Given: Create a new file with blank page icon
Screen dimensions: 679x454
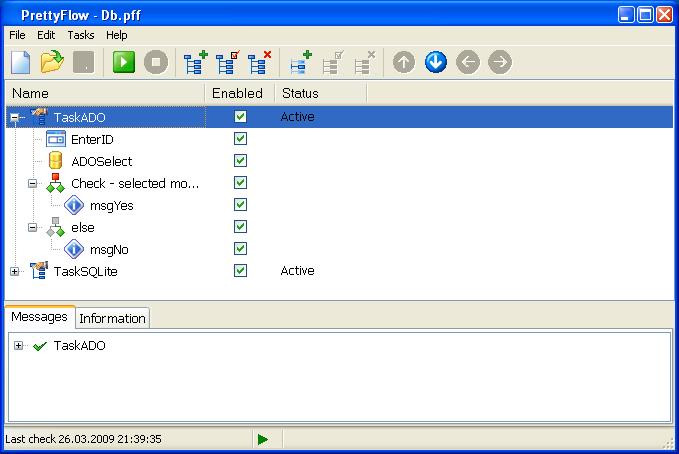Looking at the screenshot, I should coord(20,62).
